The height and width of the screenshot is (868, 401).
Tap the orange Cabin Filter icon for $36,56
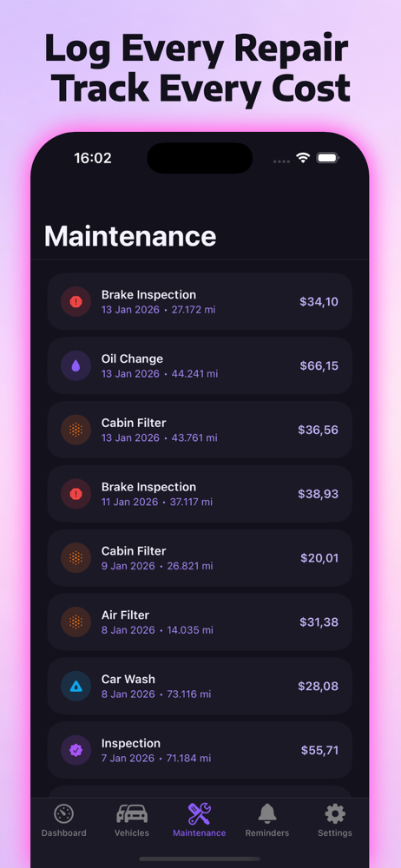[76, 431]
